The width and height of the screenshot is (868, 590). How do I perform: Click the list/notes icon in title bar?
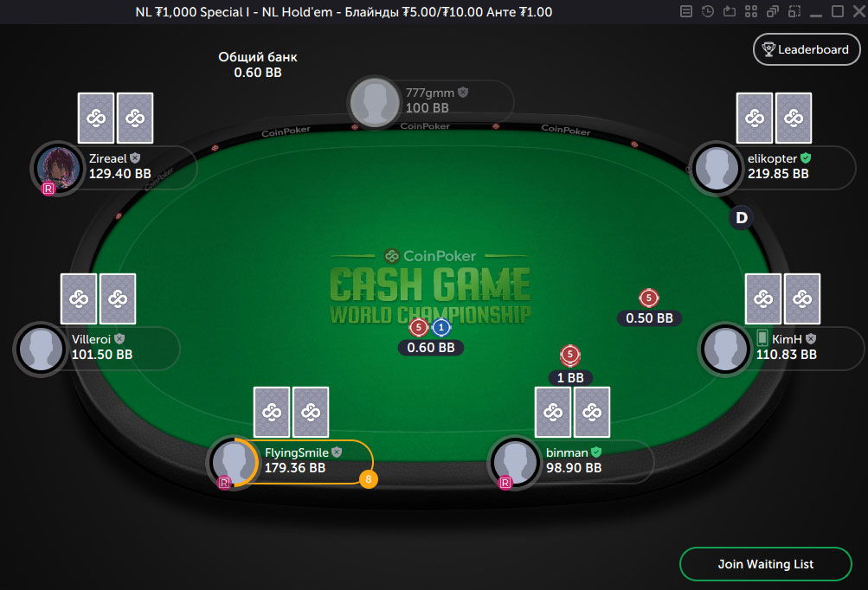686,11
